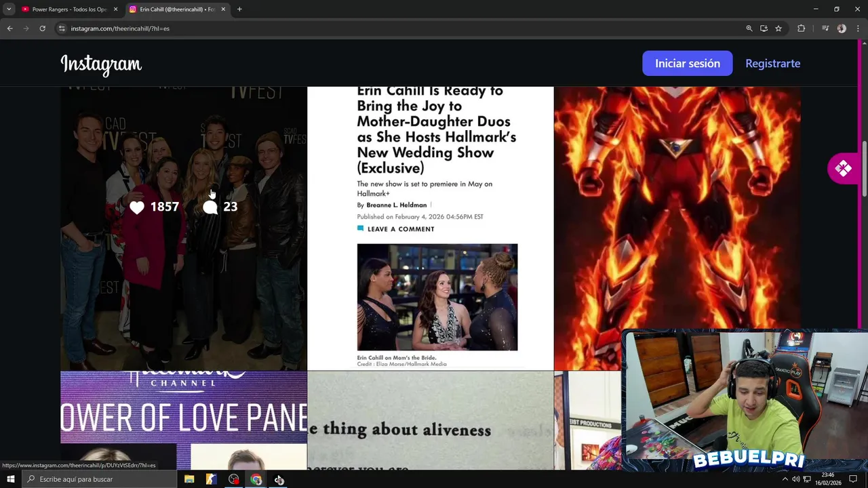Open the TVFest group photo post
The image size is (868, 488).
(184, 228)
